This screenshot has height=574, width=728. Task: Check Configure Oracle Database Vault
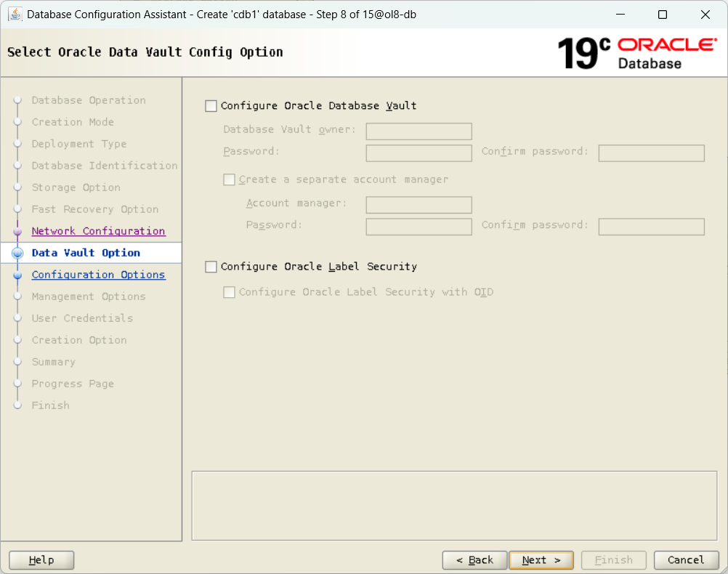click(x=211, y=106)
